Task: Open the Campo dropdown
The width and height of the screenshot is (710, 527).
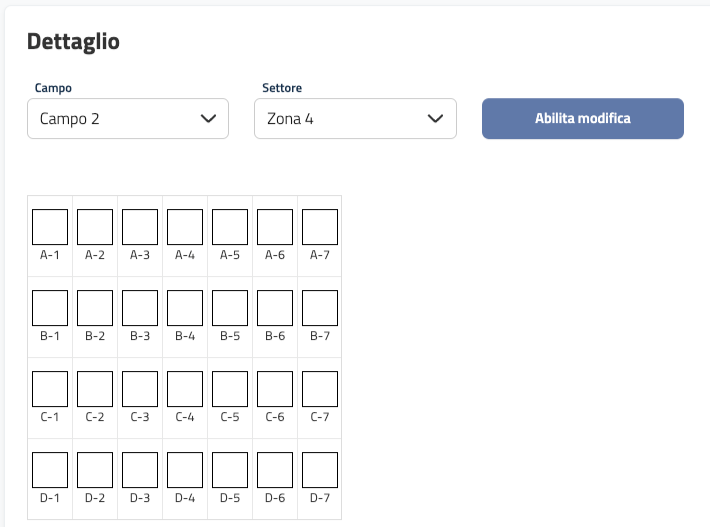Action: (128, 119)
